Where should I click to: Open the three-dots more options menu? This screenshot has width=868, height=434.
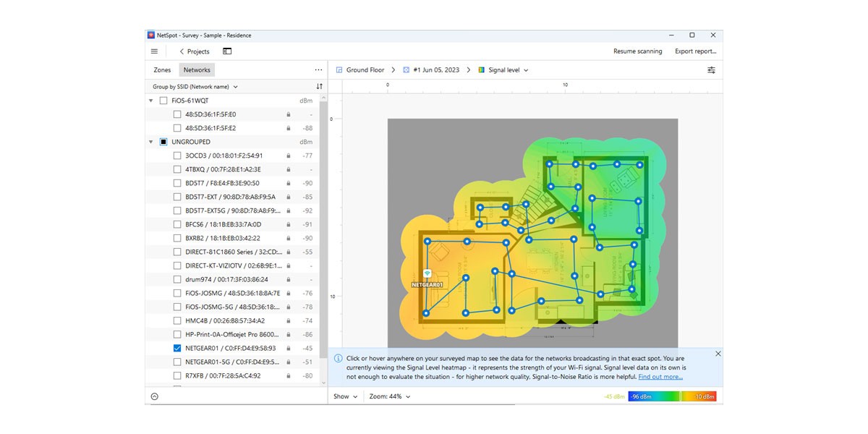pyautogui.click(x=318, y=70)
